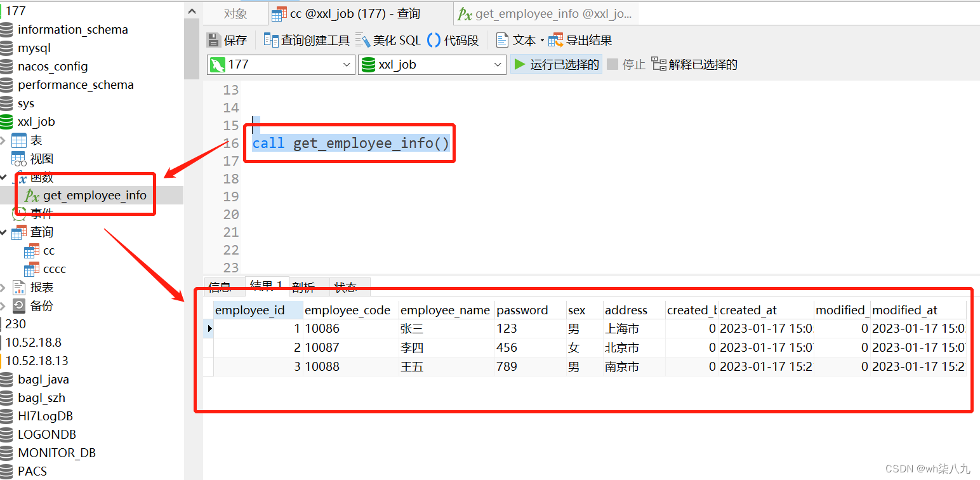Select PACS database in tree
Image resolution: width=980 pixels, height=480 pixels.
click(32, 472)
